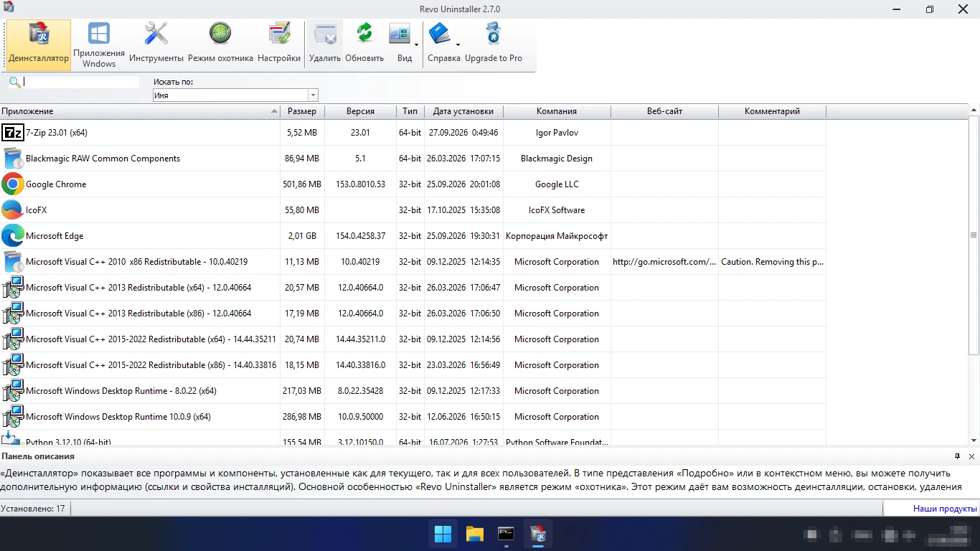Sort by the Веб-сайт column header
Viewport: 980px width, 551px height.
664,111
